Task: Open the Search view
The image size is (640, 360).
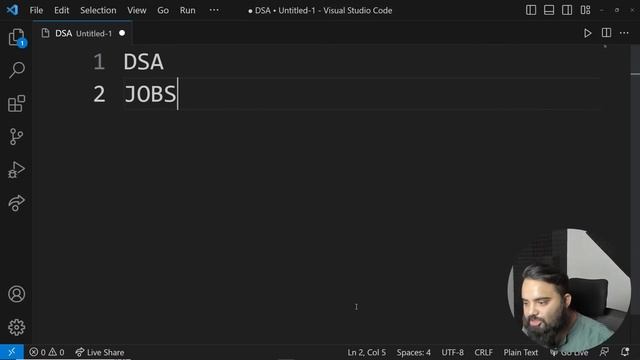Action: coord(16,70)
